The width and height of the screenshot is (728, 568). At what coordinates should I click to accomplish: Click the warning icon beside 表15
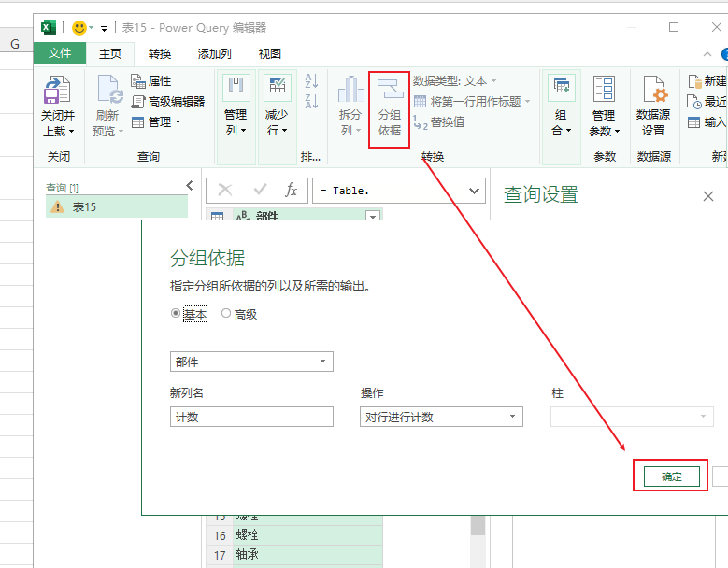coord(58,207)
